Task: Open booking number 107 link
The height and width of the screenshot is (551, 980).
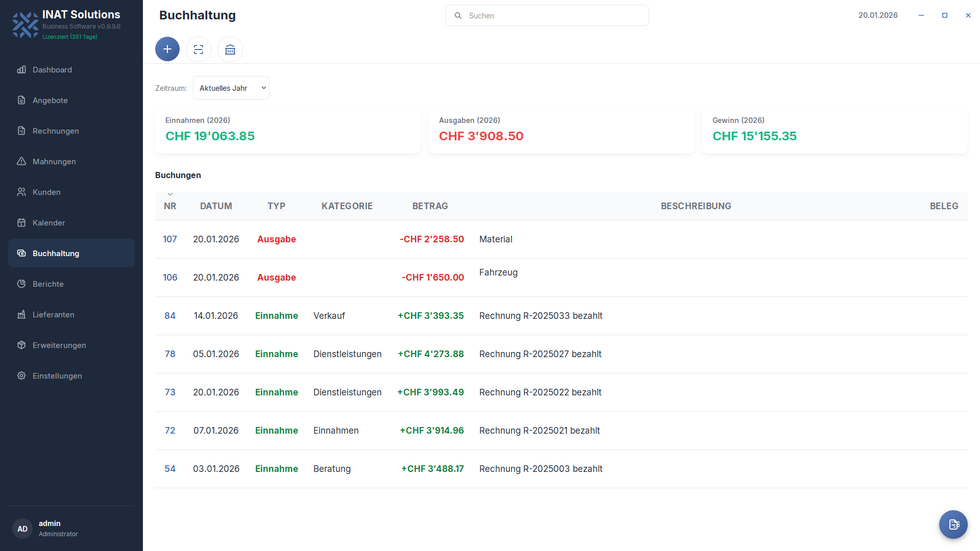Action: click(x=170, y=239)
